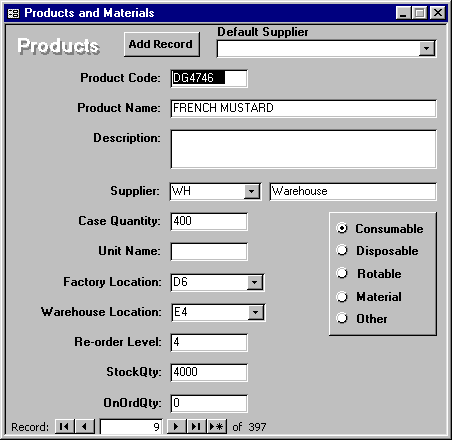Open the form control menu icon in title bar
This screenshot has width=452, height=440.
(14, 13)
